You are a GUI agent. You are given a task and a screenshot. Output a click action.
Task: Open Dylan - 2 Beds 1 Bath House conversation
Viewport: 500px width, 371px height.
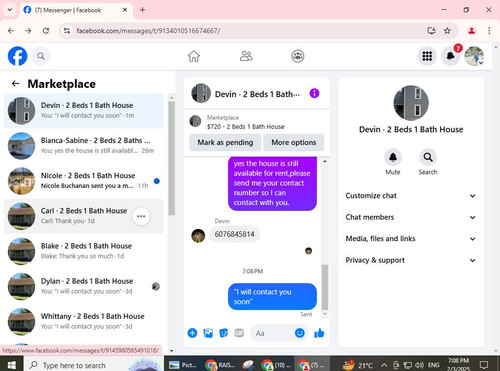(84, 286)
